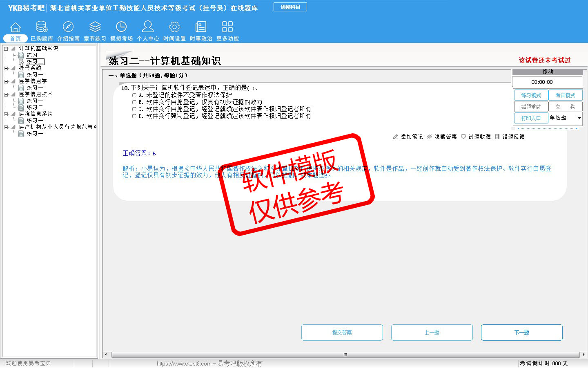Click the document icon of 挂号系统 练习一
Image resolution: width=588 pixels, height=368 pixels.
21,74
